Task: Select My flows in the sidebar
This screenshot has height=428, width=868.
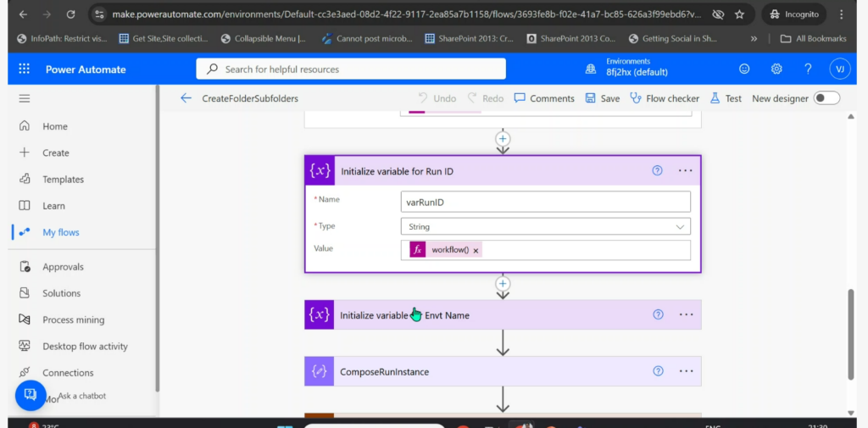Action: click(60, 232)
